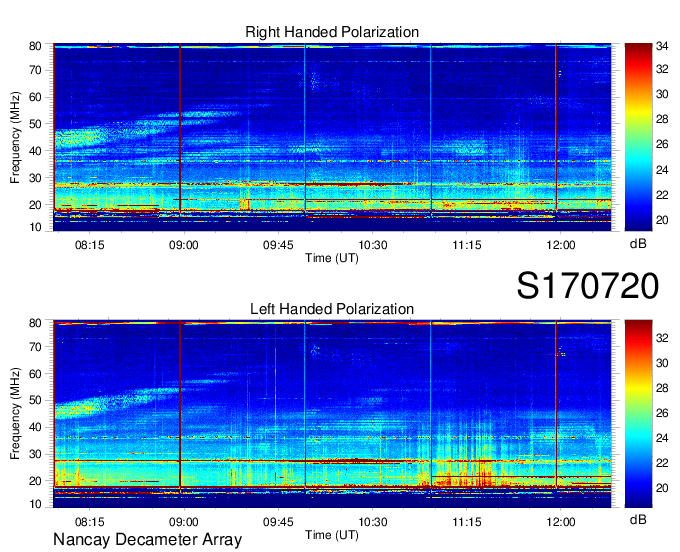Click the '28' value on right-handed colorbar
680x552 pixels.
click(662, 119)
